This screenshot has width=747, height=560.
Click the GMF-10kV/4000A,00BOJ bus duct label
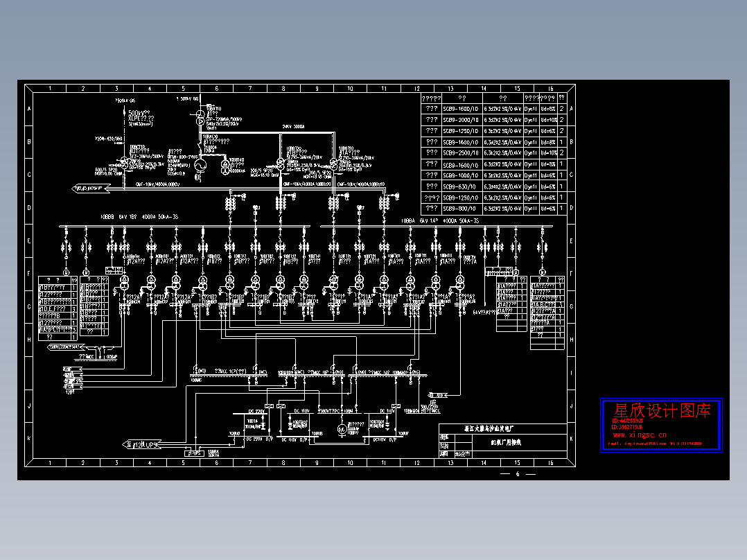pos(157,184)
